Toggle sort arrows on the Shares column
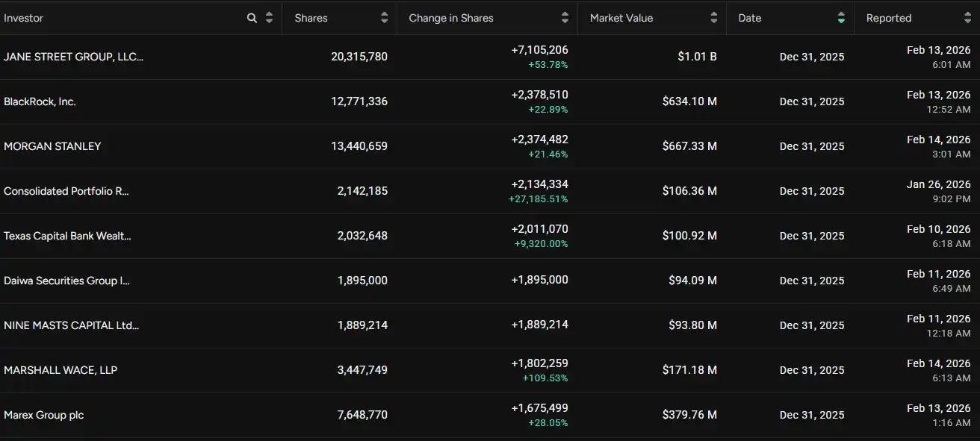The image size is (980, 441). click(x=384, y=18)
